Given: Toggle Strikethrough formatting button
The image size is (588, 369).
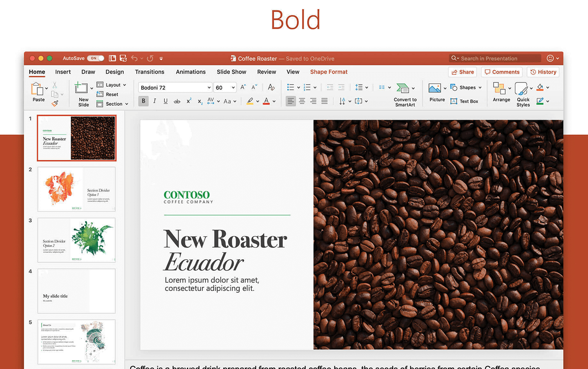Looking at the screenshot, I should coord(177,101).
